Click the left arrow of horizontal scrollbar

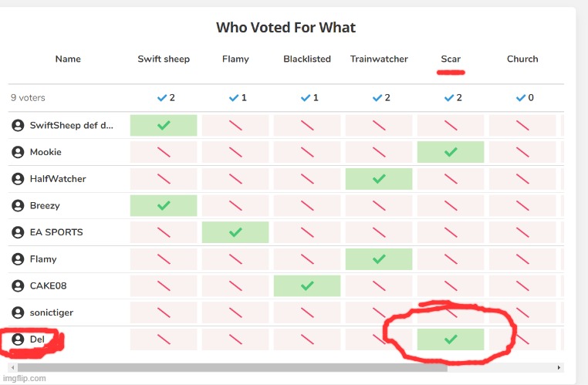(x=13, y=367)
